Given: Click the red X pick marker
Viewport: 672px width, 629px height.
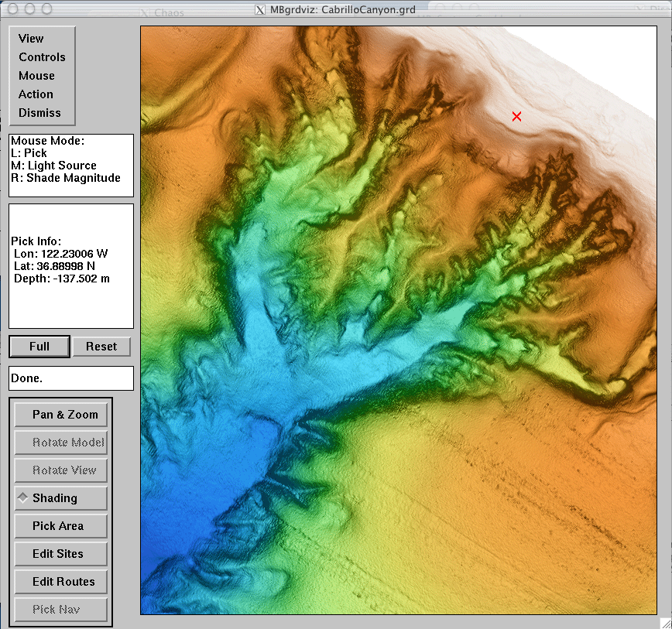Looking at the screenshot, I should (517, 116).
